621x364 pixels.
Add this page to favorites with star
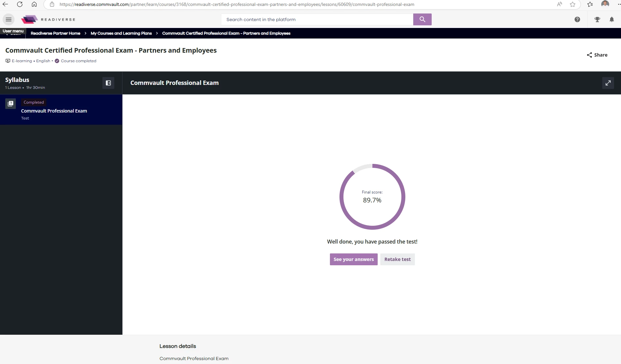[x=573, y=4]
